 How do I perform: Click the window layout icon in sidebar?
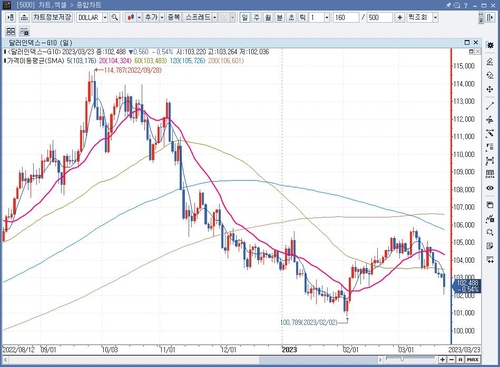click(x=490, y=205)
